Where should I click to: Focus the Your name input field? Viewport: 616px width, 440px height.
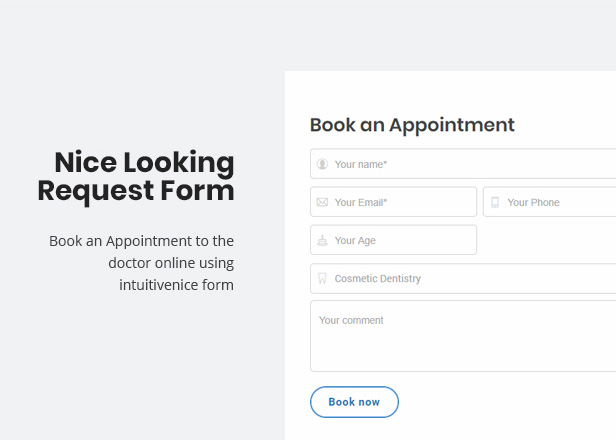point(463,164)
